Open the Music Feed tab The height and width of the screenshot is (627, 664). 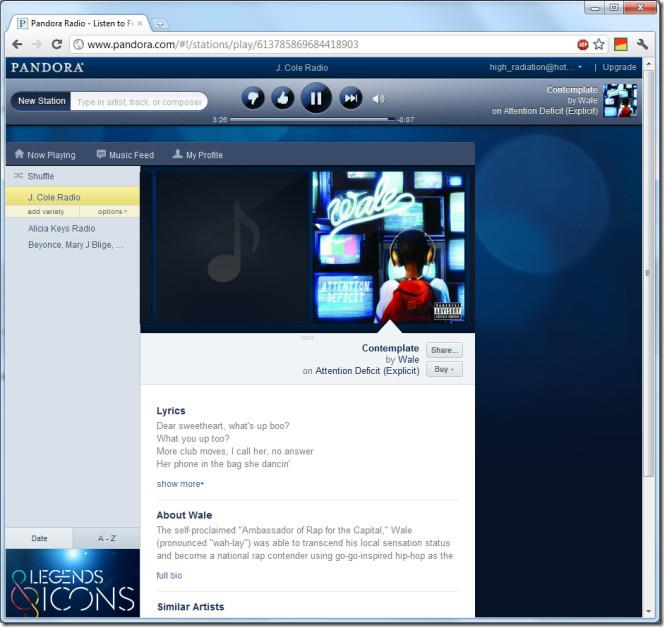pos(125,155)
